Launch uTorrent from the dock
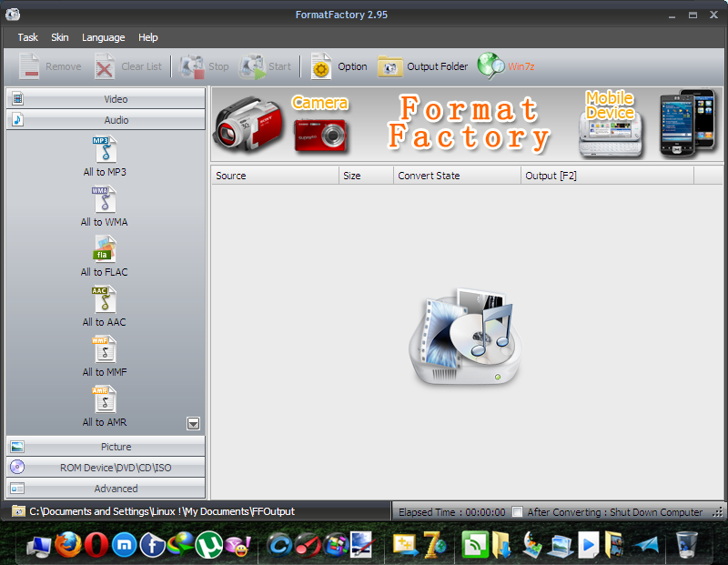The height and width of the screenshot is (565, 728). click(209, 544)
